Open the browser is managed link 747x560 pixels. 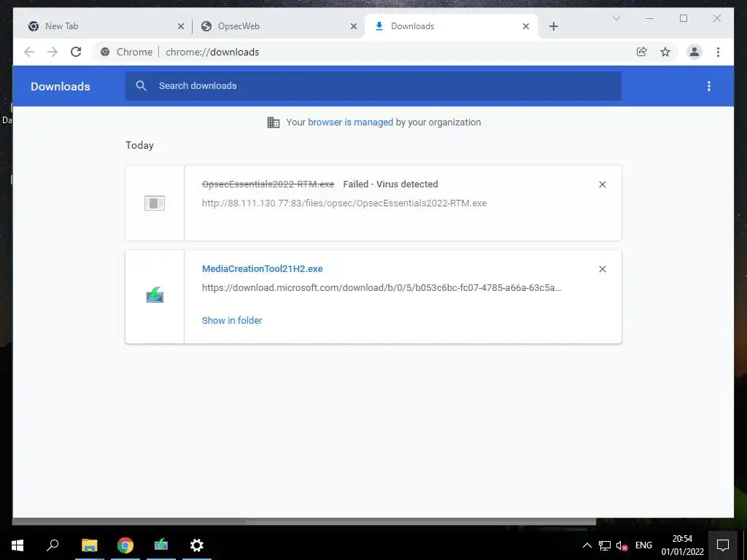click(350, 122)
